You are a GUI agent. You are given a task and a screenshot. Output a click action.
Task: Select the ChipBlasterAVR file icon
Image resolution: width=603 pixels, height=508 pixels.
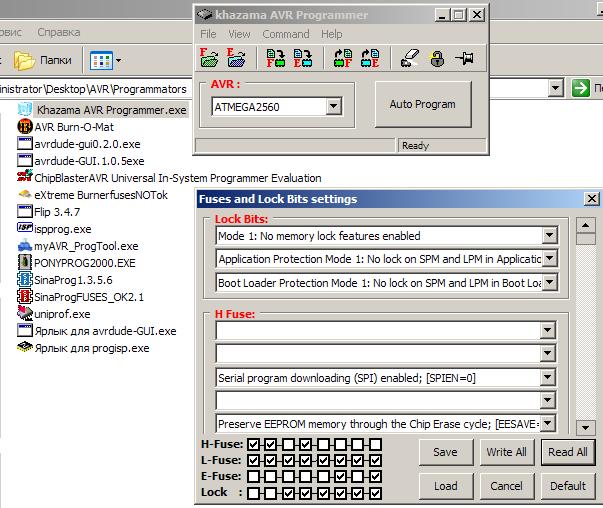pyautogui.click(x=25, y=177)
